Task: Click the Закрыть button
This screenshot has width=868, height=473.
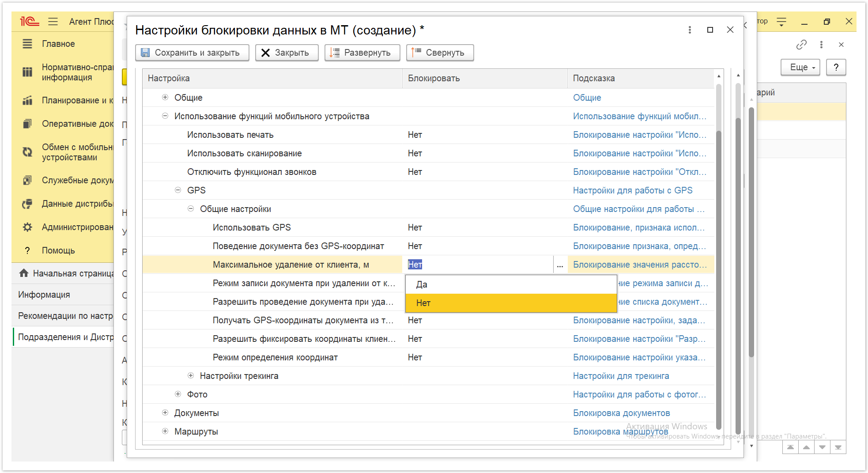Action: tap(287, 53)
